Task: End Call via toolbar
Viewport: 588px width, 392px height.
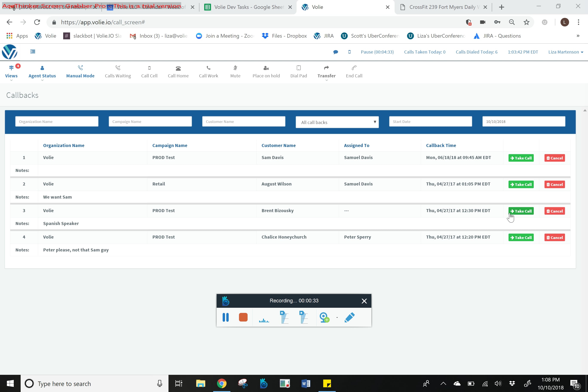Action: point(354,72)
